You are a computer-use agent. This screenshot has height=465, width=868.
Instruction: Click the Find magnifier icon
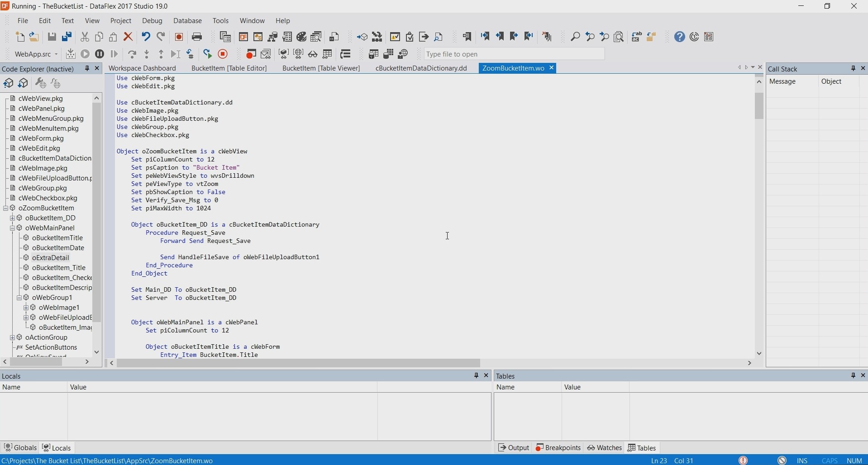575,37
